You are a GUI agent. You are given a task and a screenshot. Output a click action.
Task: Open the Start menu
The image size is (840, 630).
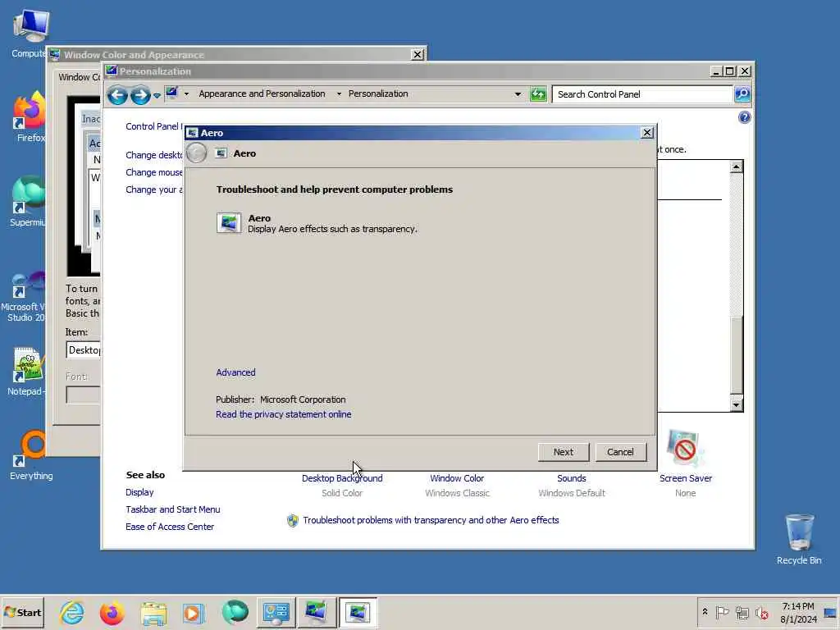(x=22, y=612)
